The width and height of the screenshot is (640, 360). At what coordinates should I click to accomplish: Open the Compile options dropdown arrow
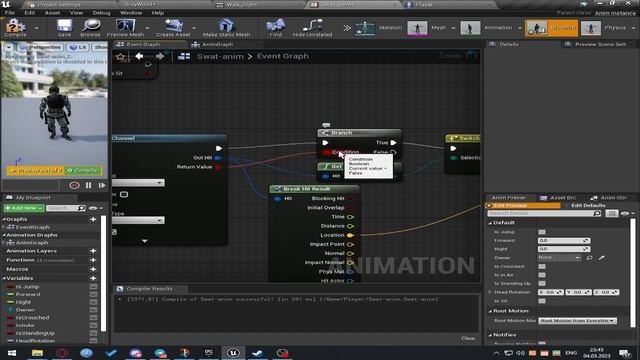point(36,28)
